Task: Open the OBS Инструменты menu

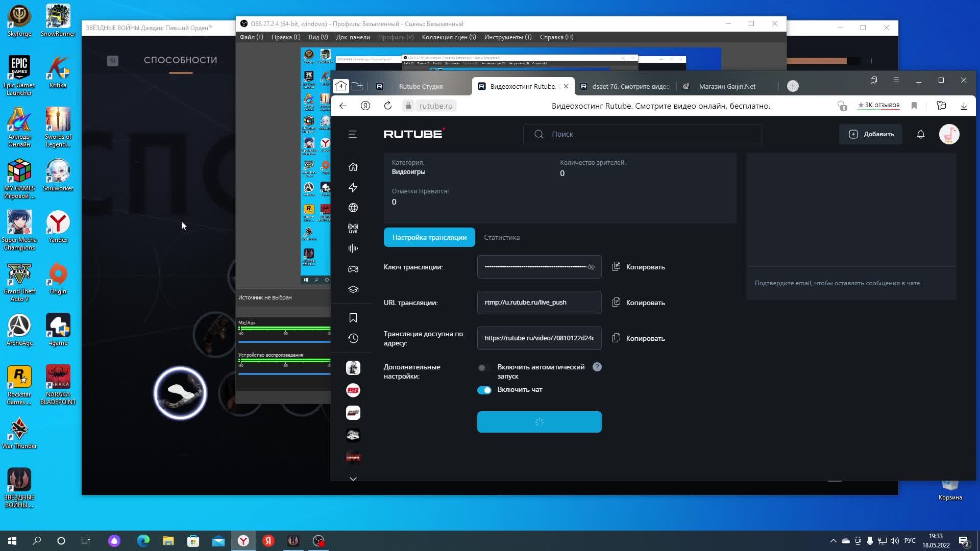Action: [507, 37]
